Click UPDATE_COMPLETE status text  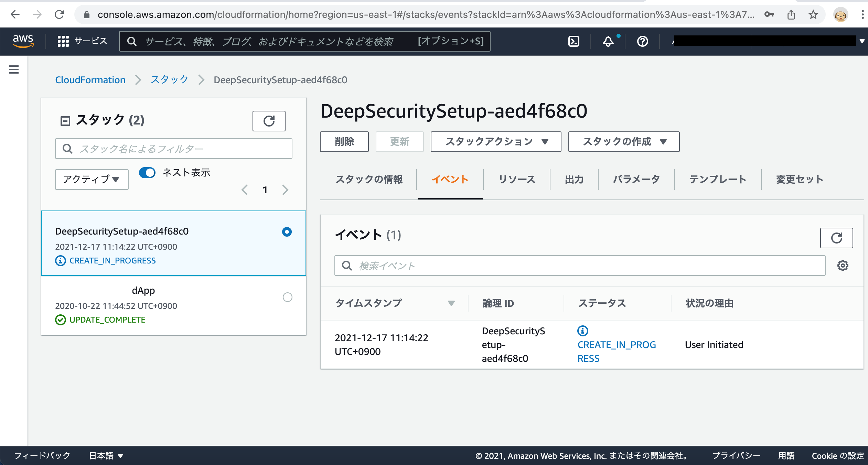pyautogui.click(x=107, y=320)
